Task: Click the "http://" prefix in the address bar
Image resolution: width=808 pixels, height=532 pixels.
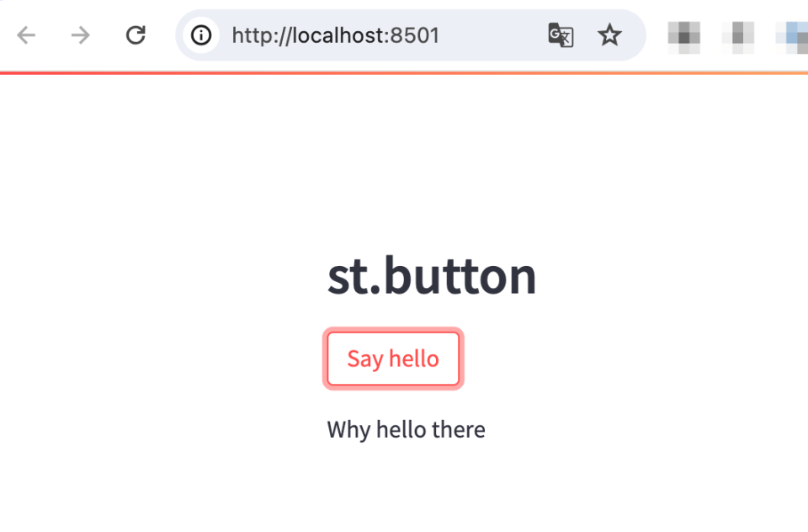Action: (x=256, y=35)
